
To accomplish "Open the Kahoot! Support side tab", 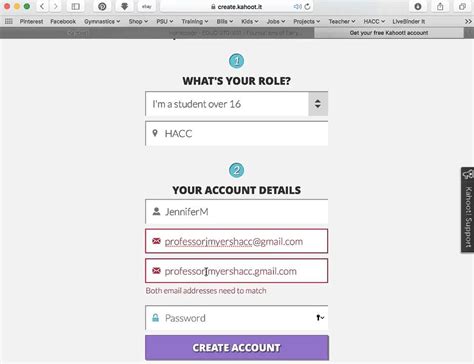I will point(468,210).
